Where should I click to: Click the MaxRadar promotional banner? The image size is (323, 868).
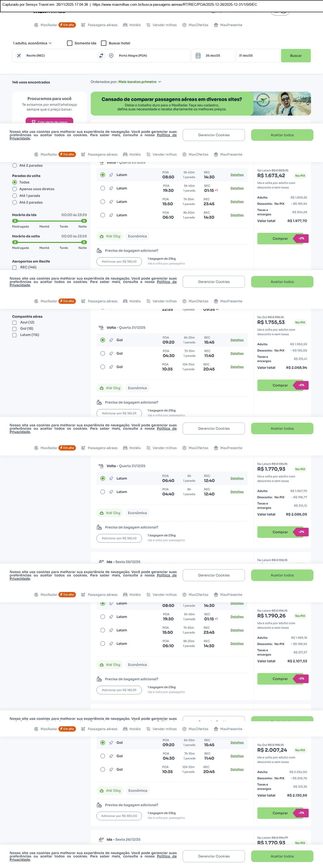tap(201, 104)
